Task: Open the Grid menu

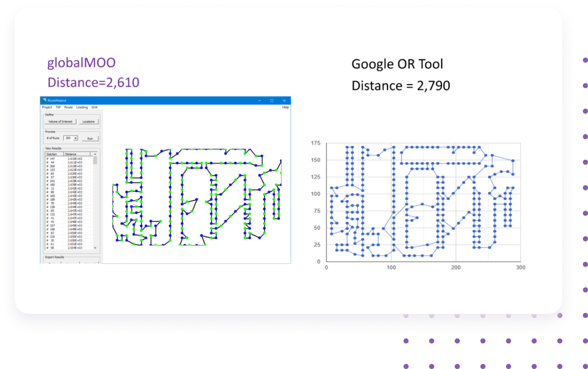Action: (x=94, y=107)
